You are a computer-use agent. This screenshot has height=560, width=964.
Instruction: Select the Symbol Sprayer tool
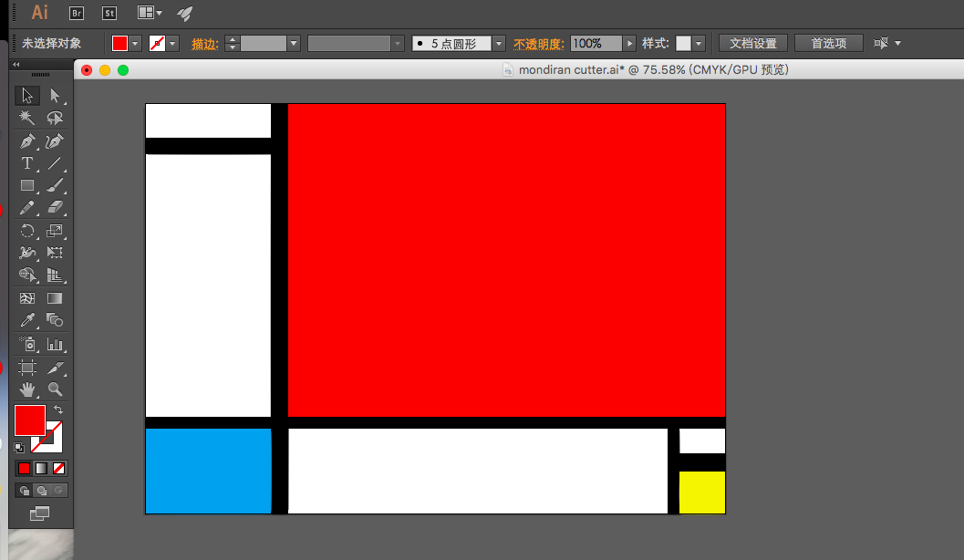coord(27,344)
